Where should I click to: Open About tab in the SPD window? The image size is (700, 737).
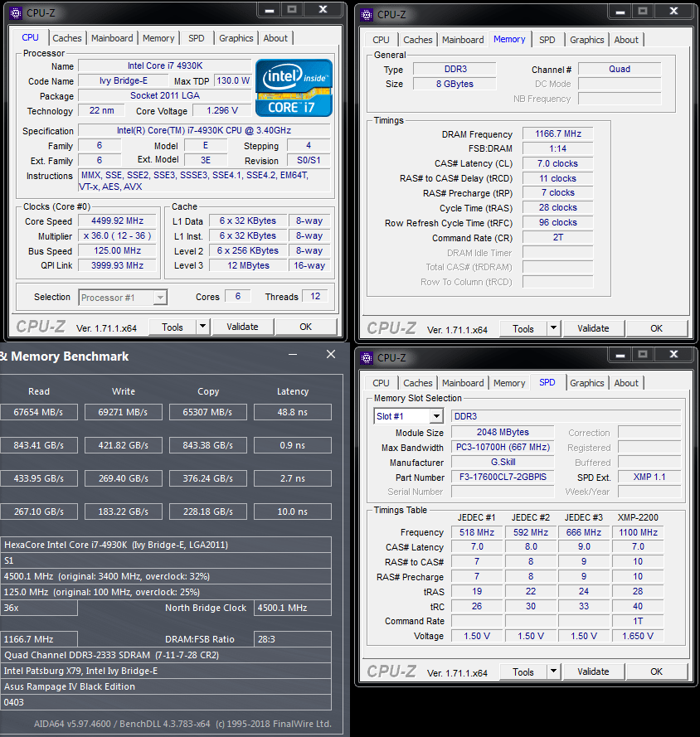(626, 383)
